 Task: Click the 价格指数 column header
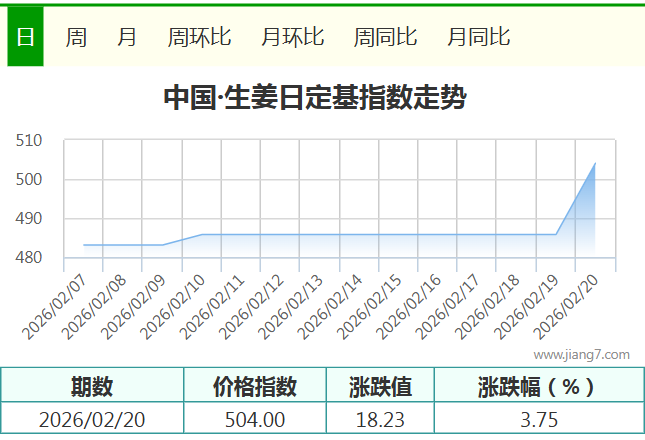(x=255, y=386)
